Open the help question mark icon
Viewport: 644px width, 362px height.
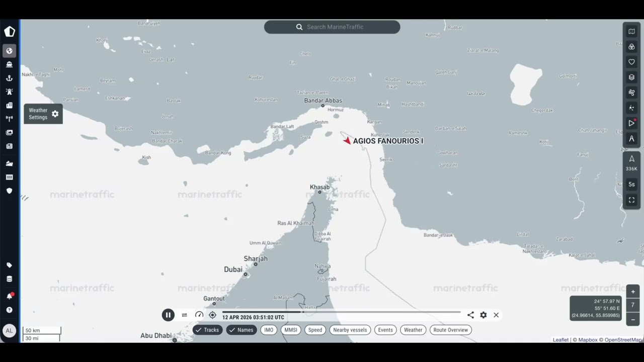[9, 310]
